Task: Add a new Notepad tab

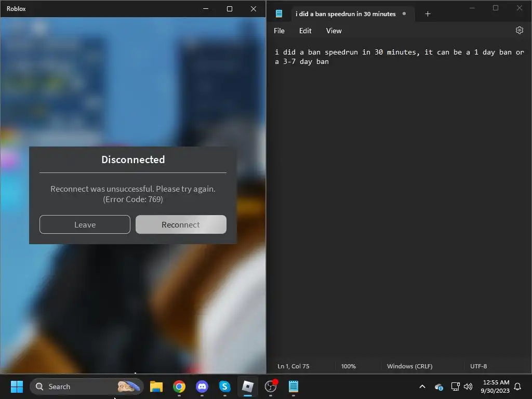Action: [x=428, y=14]
